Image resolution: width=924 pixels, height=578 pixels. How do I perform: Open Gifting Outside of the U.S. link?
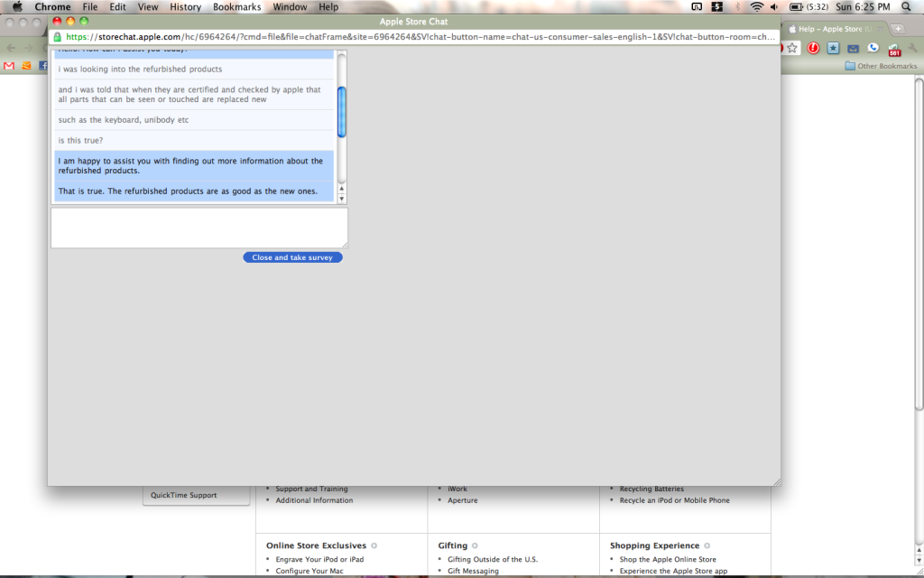(x=493, y=559)
